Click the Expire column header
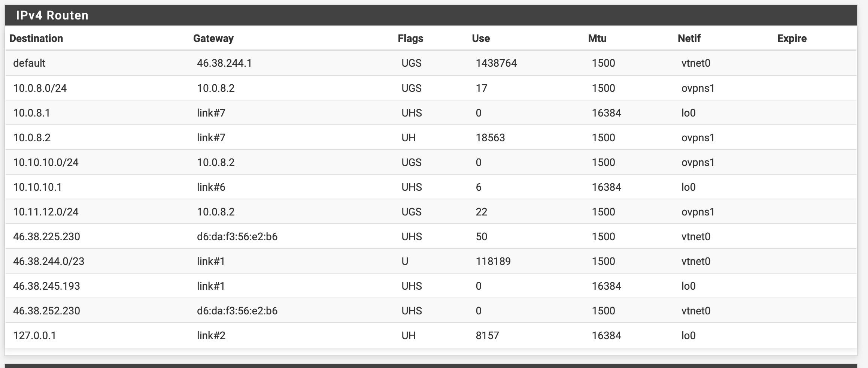This screenshot has height=368, width=868. point(792,38)
